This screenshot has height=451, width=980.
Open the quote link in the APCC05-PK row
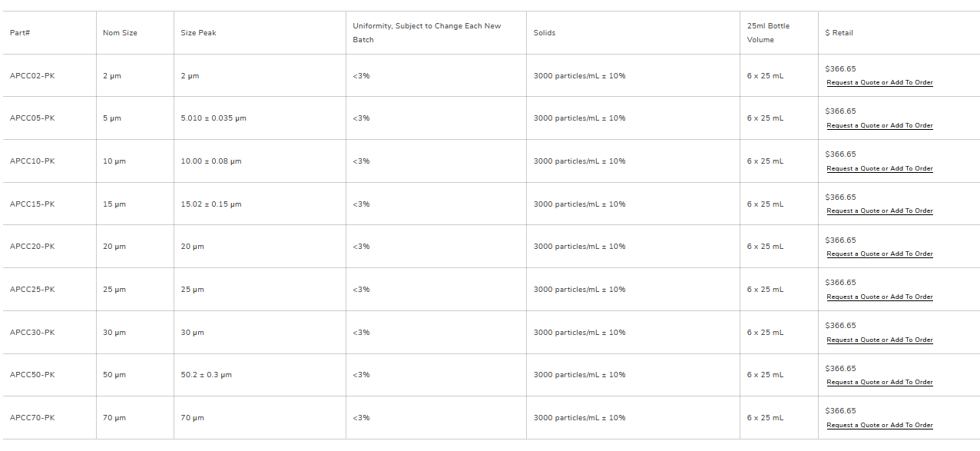point(879,126)
